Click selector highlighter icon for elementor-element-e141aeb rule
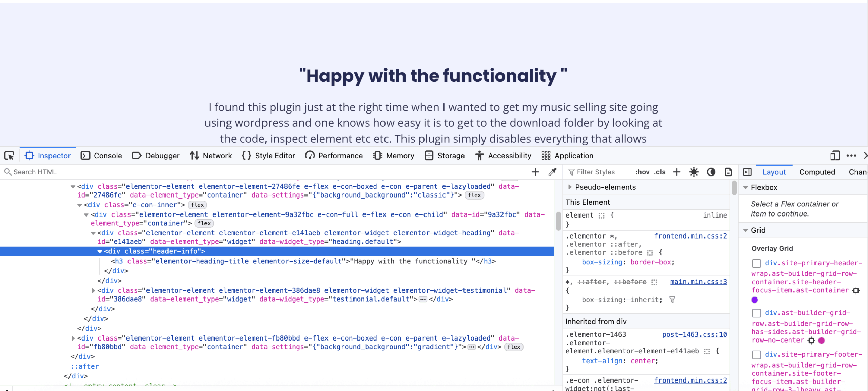 pyautogui.click(x=707, y=351)
